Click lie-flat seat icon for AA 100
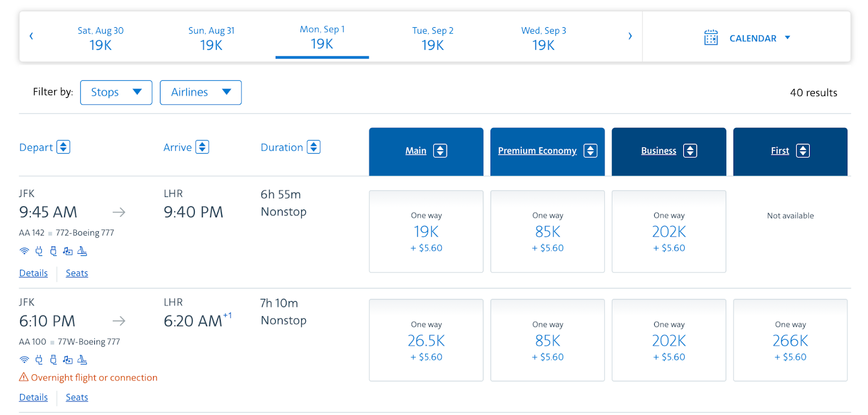 (82, 360)
